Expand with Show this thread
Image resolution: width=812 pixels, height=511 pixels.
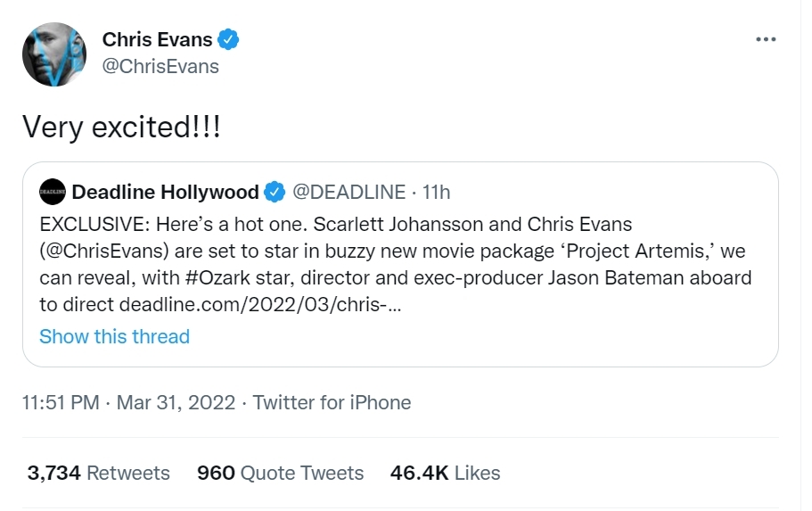coord(114,336)
